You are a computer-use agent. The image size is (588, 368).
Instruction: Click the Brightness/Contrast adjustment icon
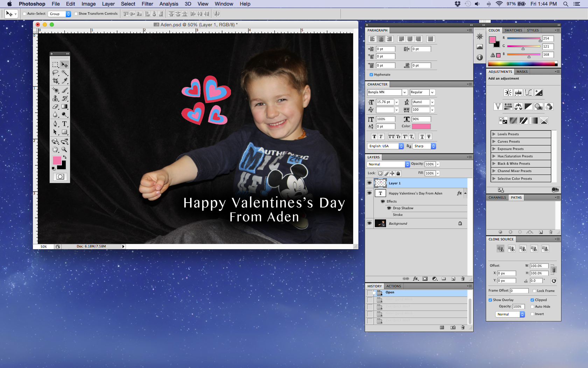click(508, 93)
